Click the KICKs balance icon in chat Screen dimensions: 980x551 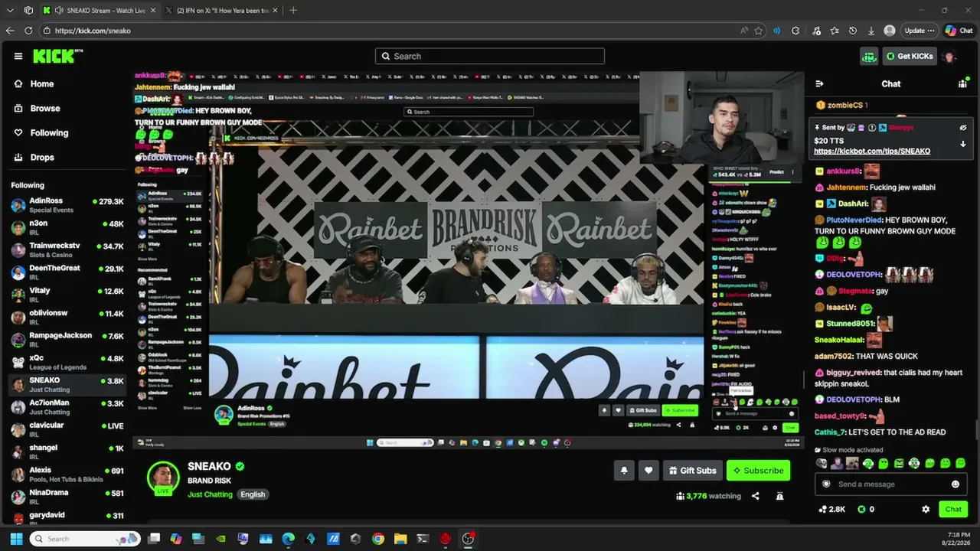click(x=861, y=509)
